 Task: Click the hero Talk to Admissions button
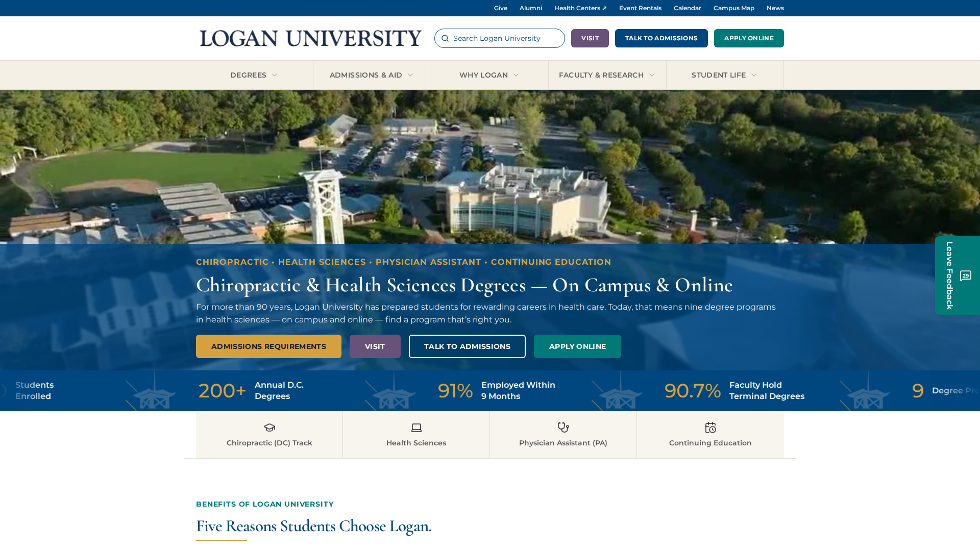point(467,346)
